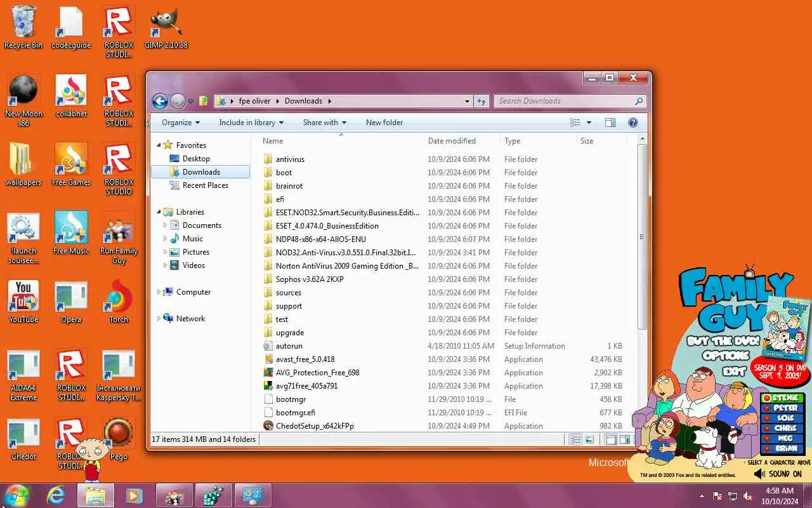This screenshot has height=508, width=812.
Task: Collapse the Favorites tree group
Action: tap(159, 145)
